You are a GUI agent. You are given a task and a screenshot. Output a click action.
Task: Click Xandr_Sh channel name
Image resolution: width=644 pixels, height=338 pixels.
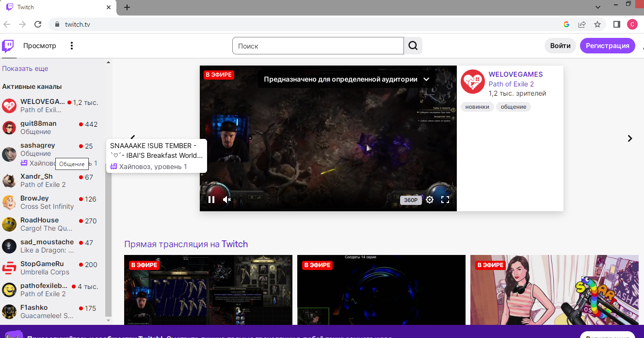click(36, 176)
